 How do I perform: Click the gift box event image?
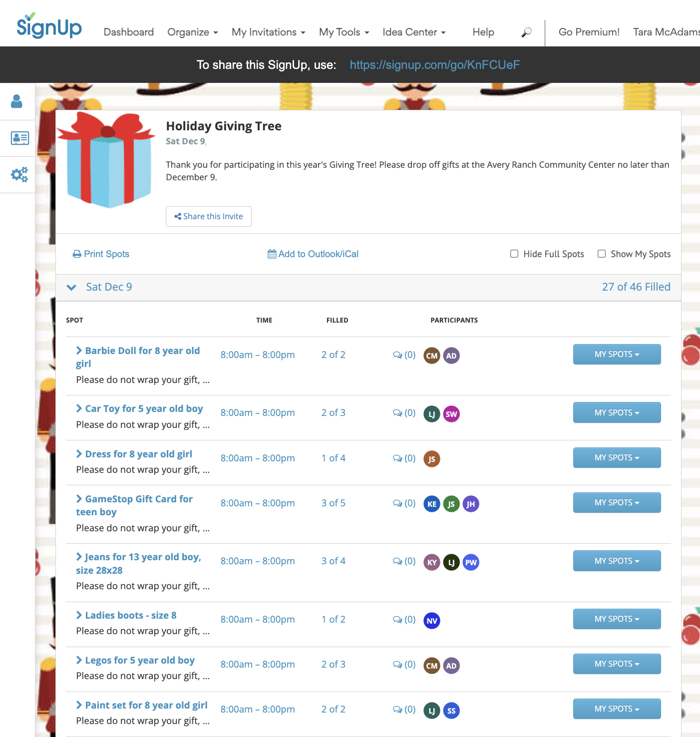point(107,160)
